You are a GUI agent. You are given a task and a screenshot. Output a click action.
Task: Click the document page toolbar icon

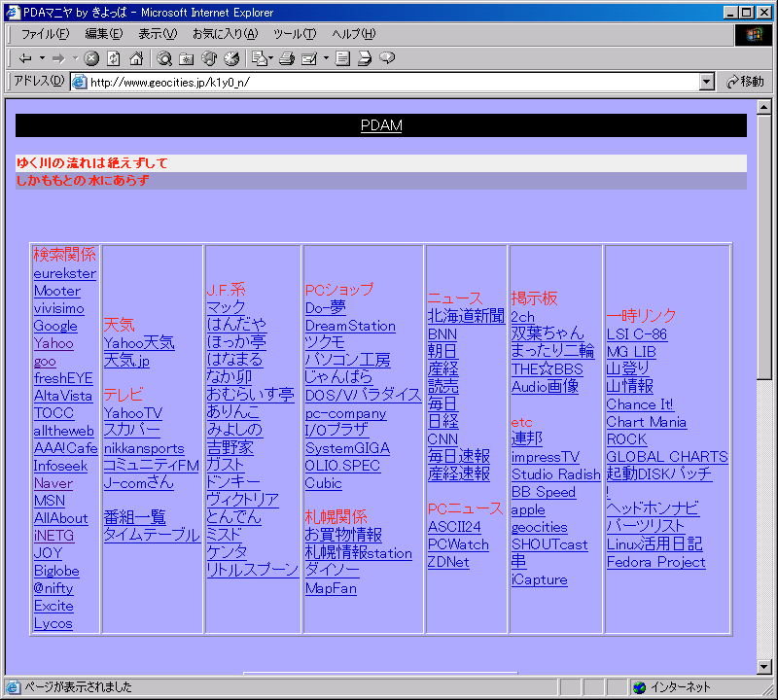click(x=342, y=58)
